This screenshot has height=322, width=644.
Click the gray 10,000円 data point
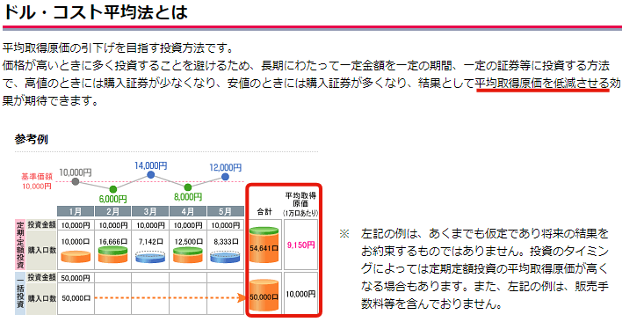coord(75,181)
